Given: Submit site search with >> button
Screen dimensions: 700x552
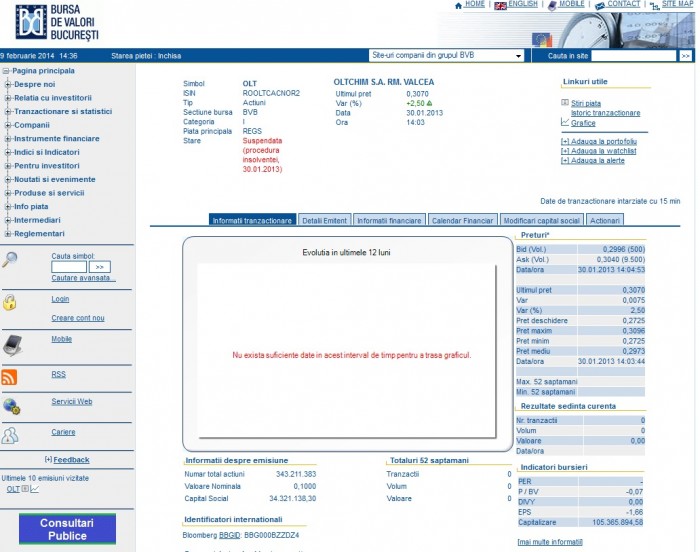Looking at the screenshot, I should coord(686,56).
